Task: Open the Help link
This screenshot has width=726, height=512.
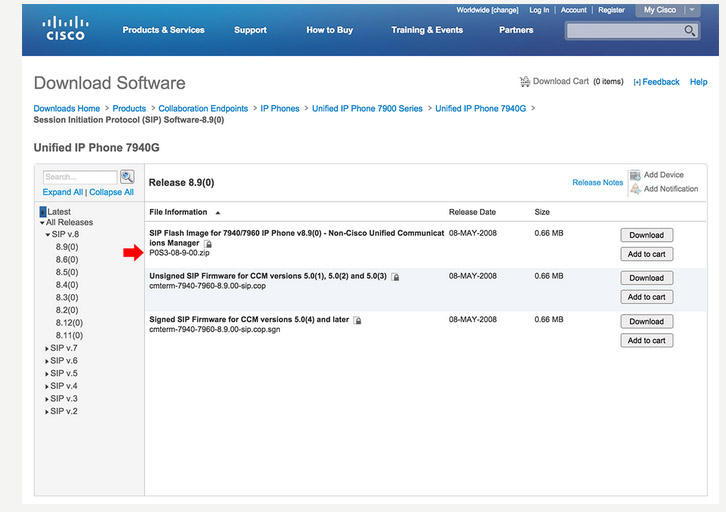Action: [698, 82]
